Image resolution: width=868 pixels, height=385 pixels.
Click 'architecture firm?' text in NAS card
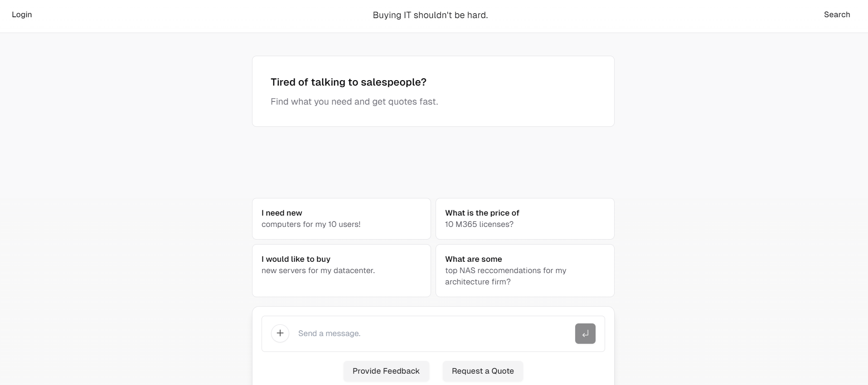click(478, 282)
